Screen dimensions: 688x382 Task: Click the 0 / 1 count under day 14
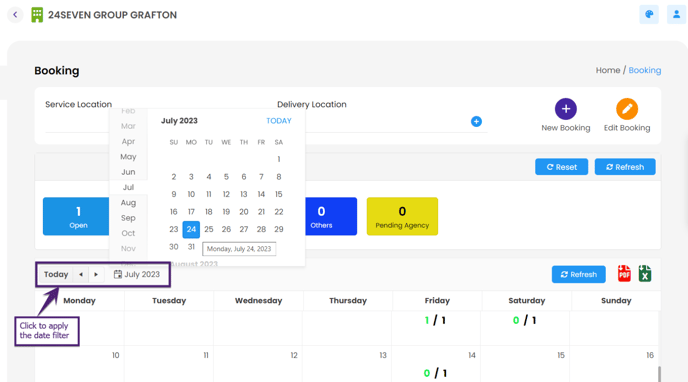click(436, 373)
